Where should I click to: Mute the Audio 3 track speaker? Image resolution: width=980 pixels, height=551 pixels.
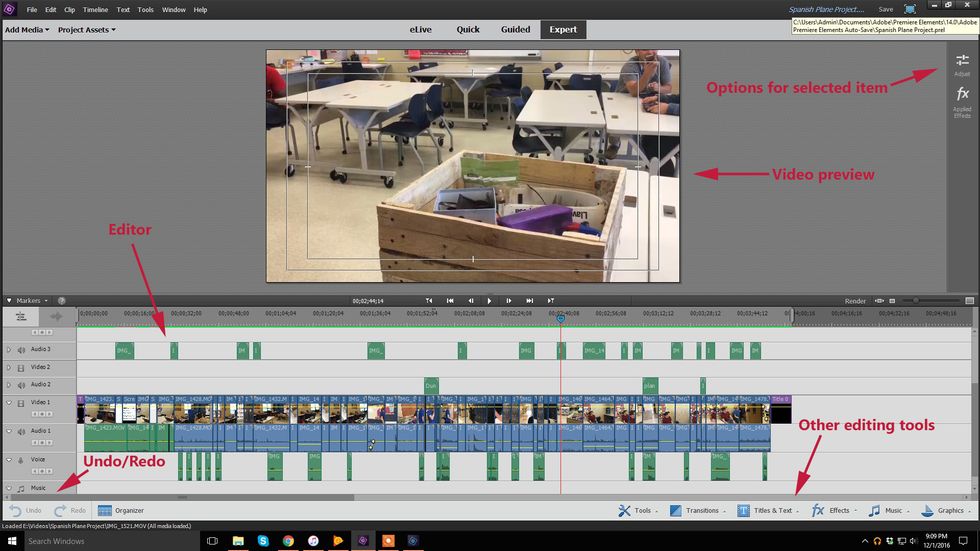[21, 350]
